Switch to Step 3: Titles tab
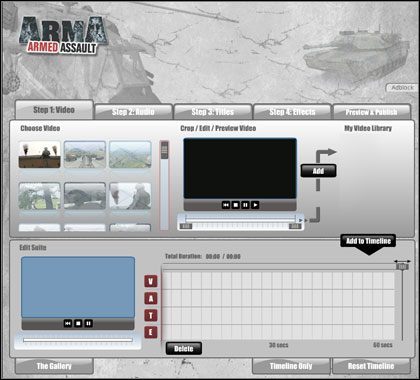 coord(213,112)
